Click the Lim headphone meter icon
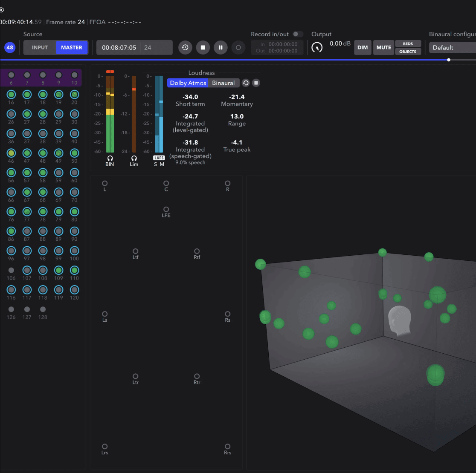The height and width of the screenshot is (473, 476). pyautogui.click(x=134, y=158)
